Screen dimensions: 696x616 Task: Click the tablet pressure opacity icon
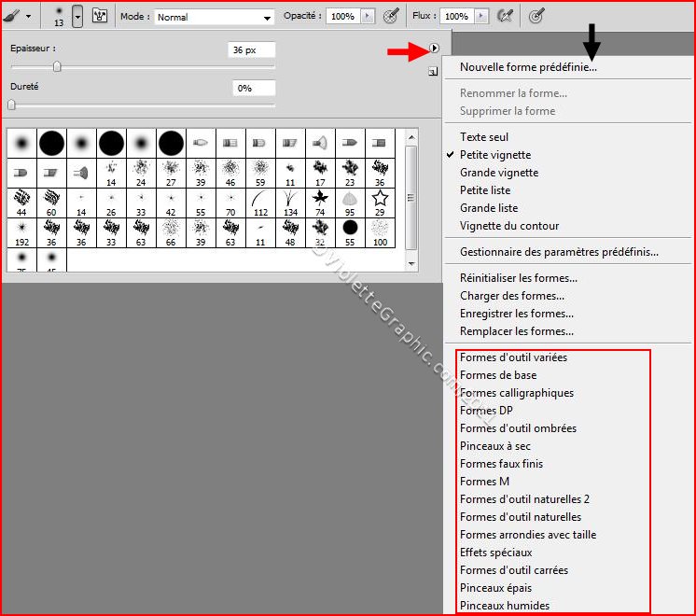pos(391,16)
